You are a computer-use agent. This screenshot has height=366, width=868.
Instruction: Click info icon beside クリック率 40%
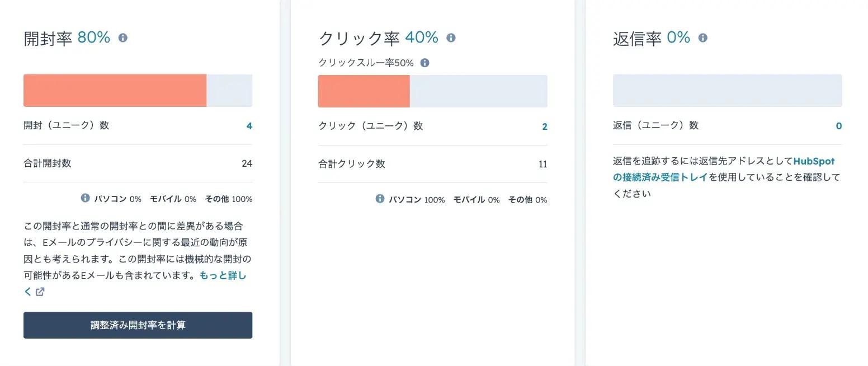pyautogui.click(x=451, y=38)
